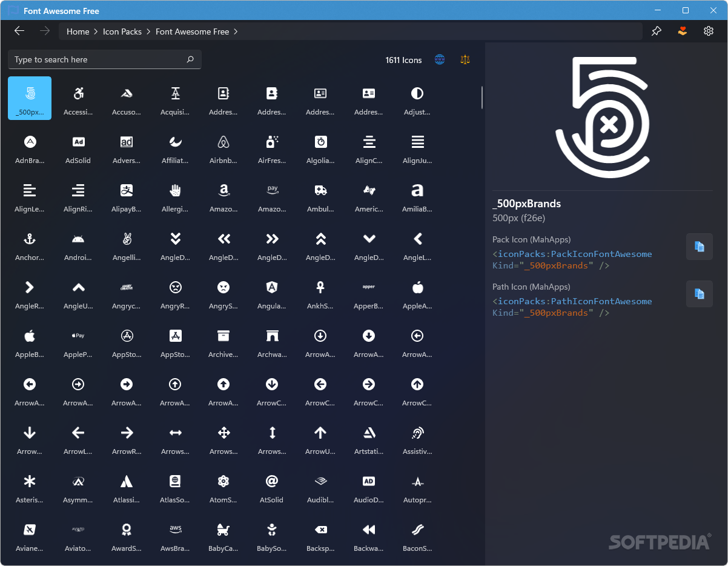Select the Allergies hand icon
Image resolution: width=728 pixels, height=566 pixels.
(175, 195)
